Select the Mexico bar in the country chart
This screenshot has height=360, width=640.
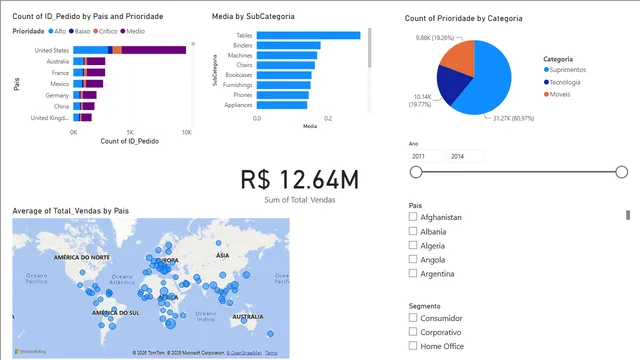coord(88,84)
